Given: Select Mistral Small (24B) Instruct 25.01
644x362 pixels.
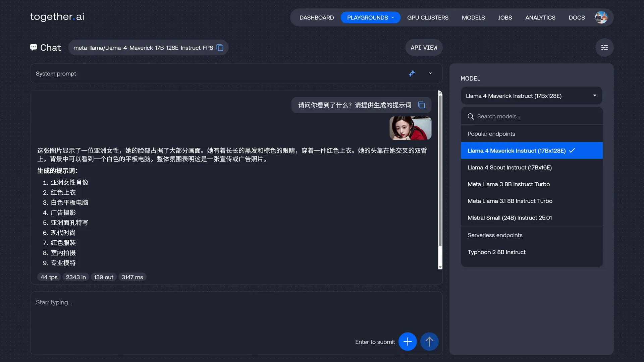Looking at the screenshot, I should [509, 218].
